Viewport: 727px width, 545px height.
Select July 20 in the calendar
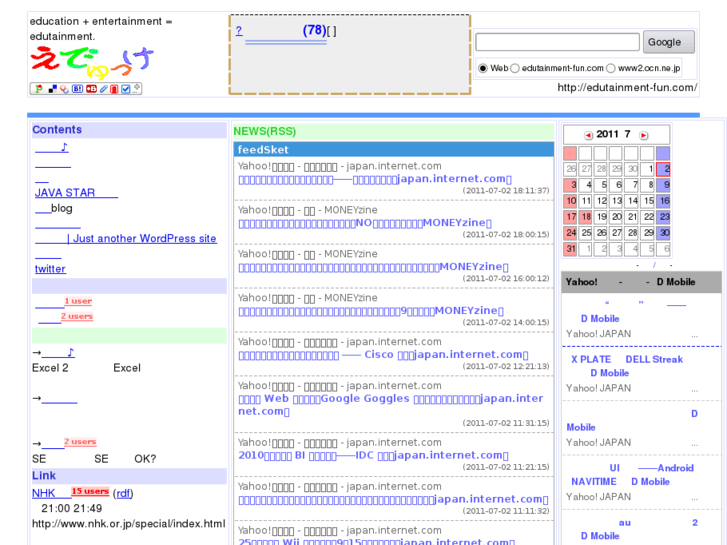617,217
